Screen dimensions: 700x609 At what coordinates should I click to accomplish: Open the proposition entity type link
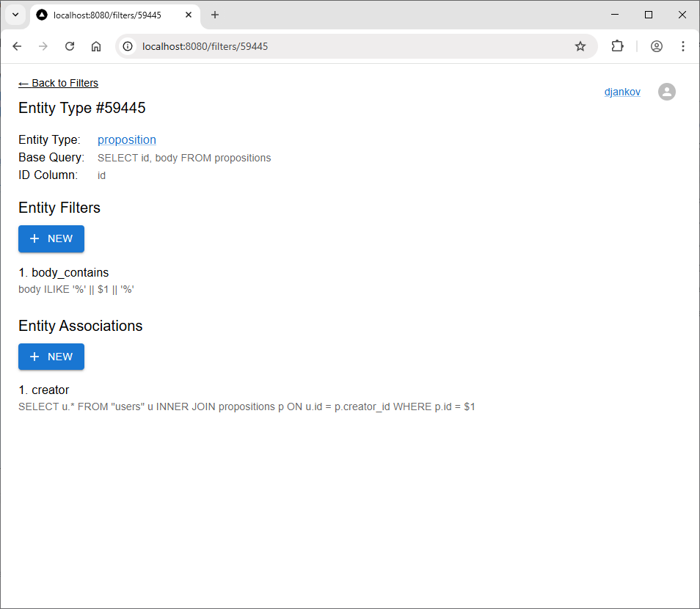(127, 139)
